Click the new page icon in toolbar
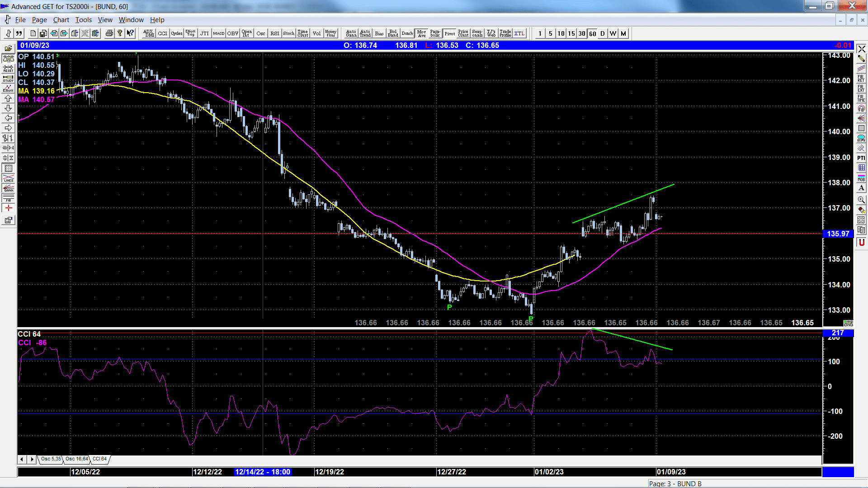868x488 pixels. point(33,33)
